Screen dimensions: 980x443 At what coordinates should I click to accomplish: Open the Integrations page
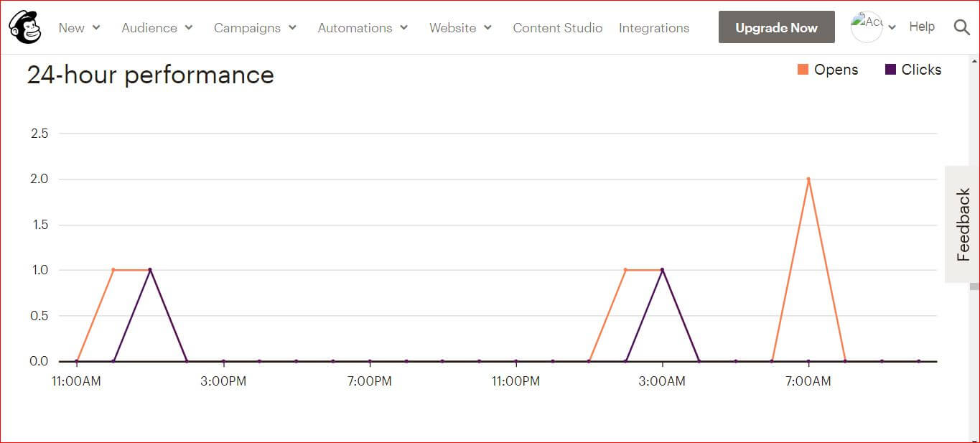click(x=654, y=28)
